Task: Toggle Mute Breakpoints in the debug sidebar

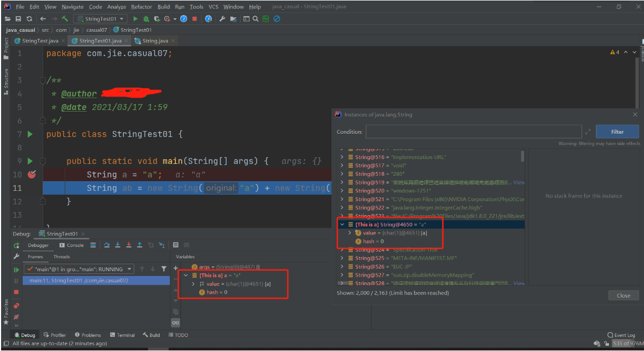Action: pyautogui.click(x=16, y=317)
